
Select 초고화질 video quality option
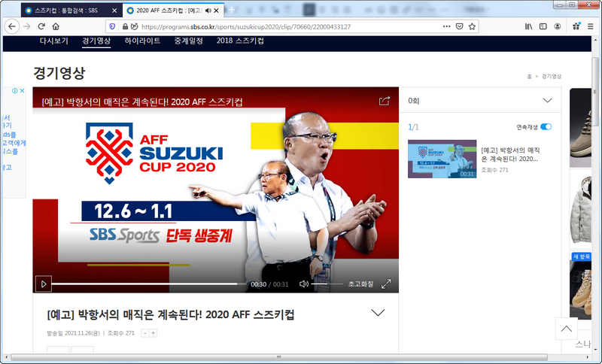tap(360, 284)
